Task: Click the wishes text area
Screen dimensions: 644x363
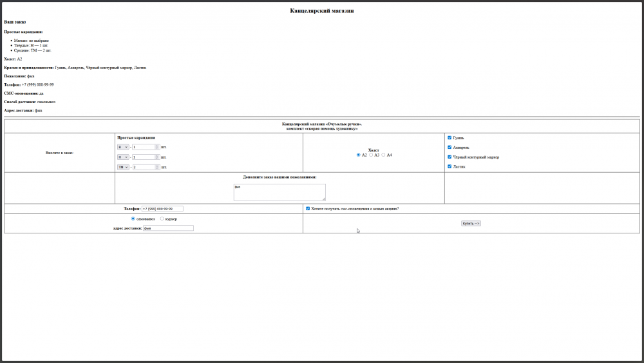Action: point(279,192)
